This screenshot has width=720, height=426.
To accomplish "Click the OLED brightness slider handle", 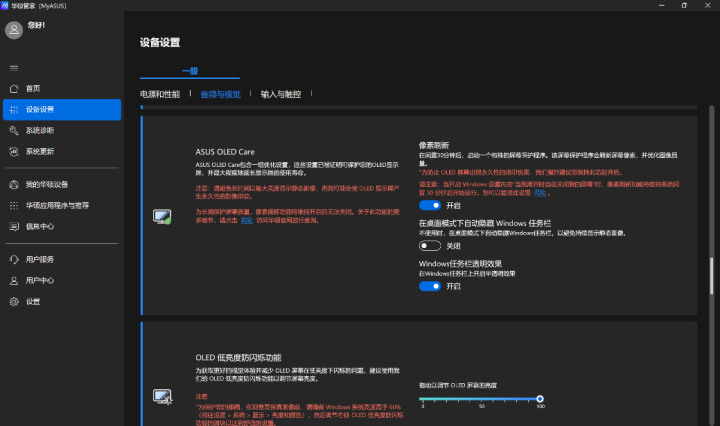I will 540,399.
